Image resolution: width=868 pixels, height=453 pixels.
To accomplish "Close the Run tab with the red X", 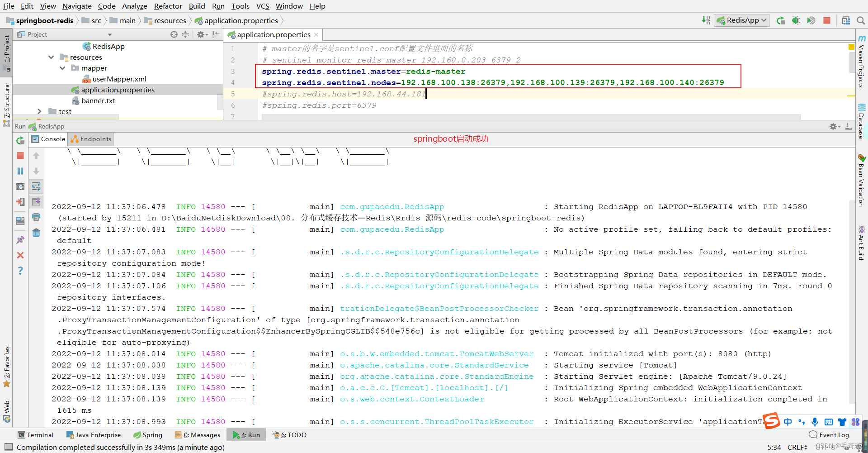I will tap(20, 255).
